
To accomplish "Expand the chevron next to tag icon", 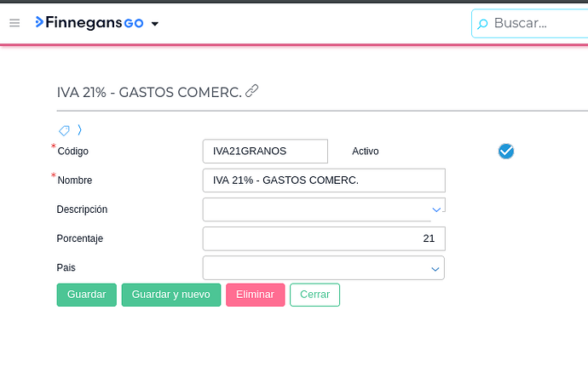I will point(79,130).
